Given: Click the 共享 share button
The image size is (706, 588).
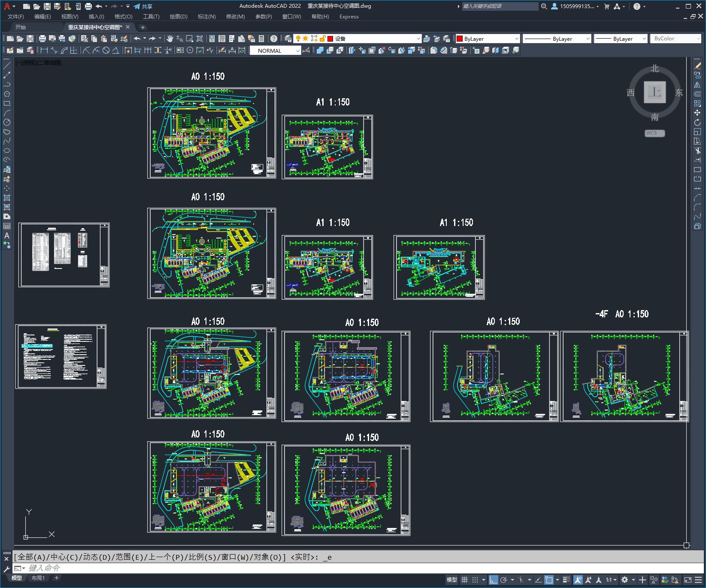Looking at the screenshot, I should coord(143,6).
